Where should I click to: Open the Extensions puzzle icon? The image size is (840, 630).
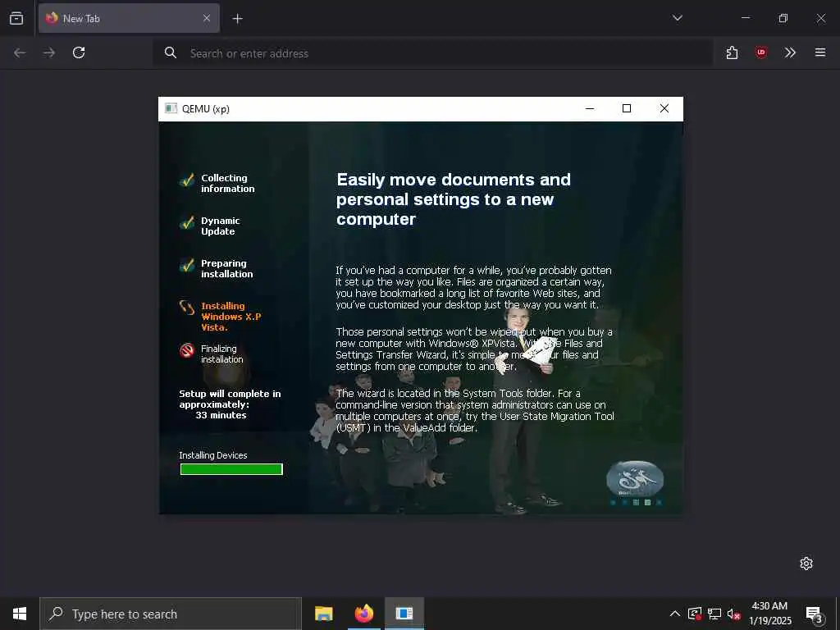[x=732, y=52]
